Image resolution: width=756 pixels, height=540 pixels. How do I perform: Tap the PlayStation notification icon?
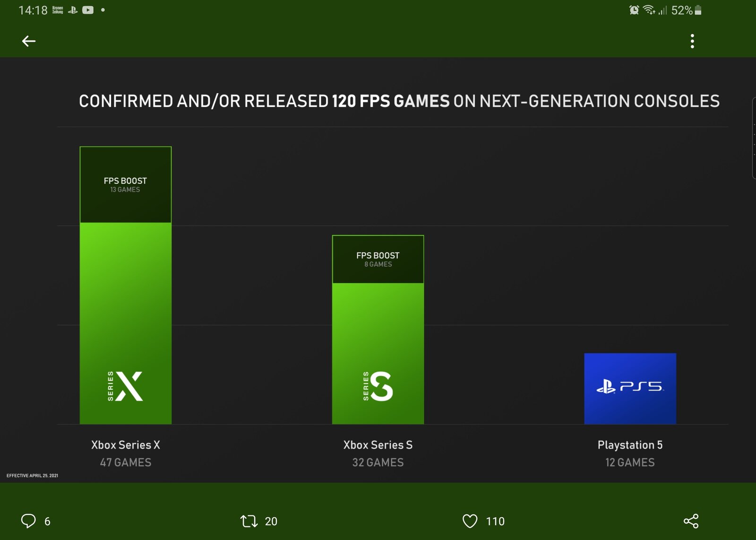pos(73,10)
